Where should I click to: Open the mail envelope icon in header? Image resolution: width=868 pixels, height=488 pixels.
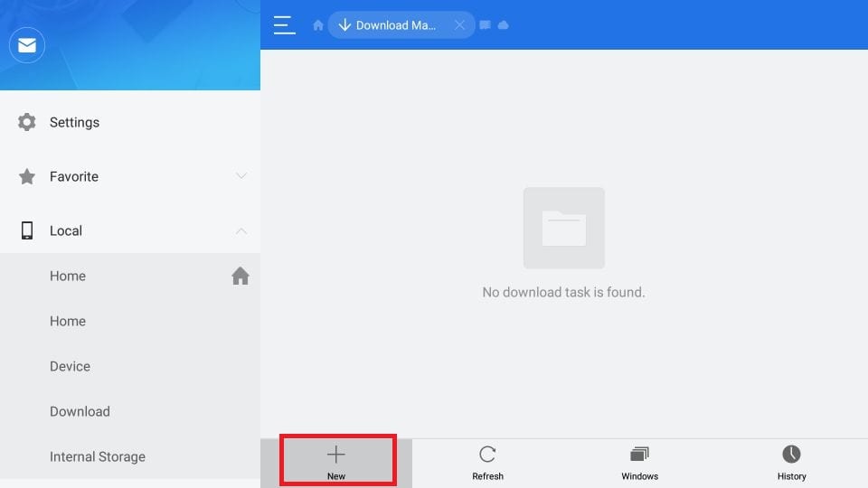[26, 45]
